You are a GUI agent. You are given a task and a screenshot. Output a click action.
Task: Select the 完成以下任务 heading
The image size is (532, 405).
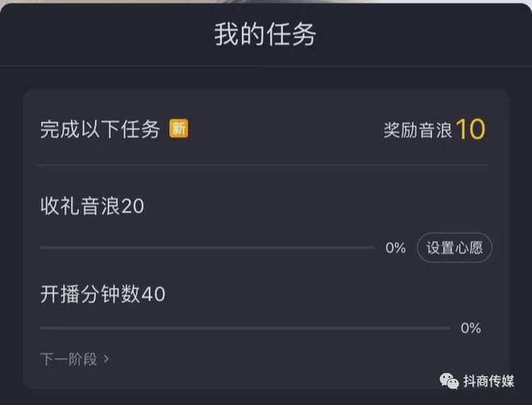click(x=100, y=129)
